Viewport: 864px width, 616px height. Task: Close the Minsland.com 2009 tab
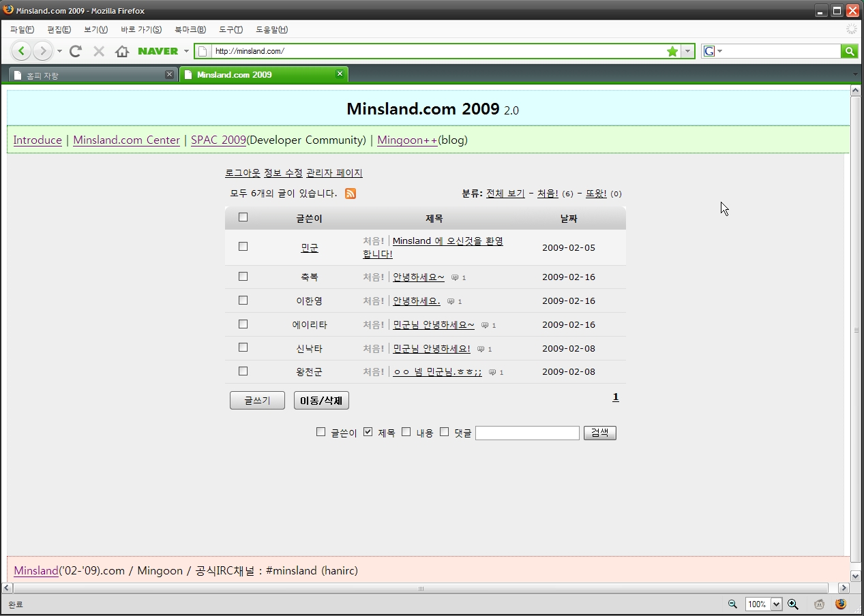click(x=340, y=74)
